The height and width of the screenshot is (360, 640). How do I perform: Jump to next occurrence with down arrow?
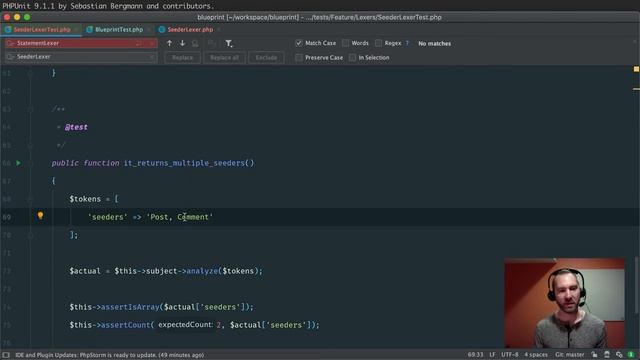click(x=182, y=43)
